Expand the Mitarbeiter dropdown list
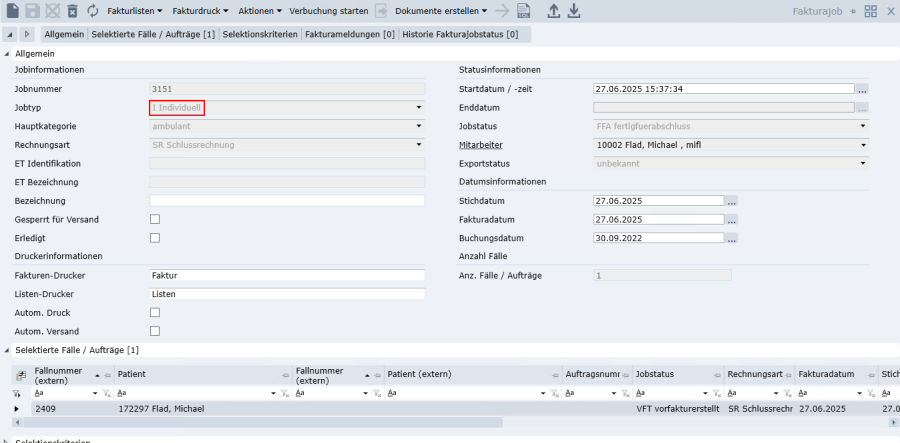This screenshot has height=443, width=900. coord(862,145)
